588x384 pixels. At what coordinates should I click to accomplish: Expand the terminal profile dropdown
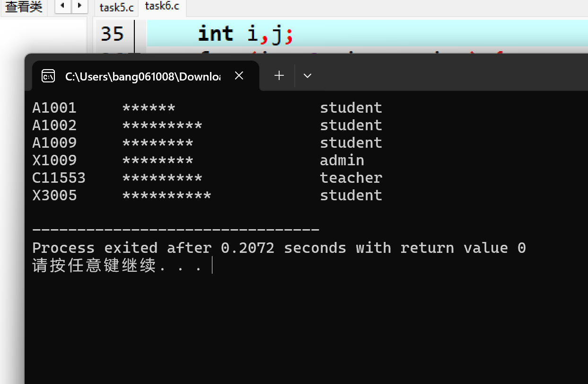307,76
